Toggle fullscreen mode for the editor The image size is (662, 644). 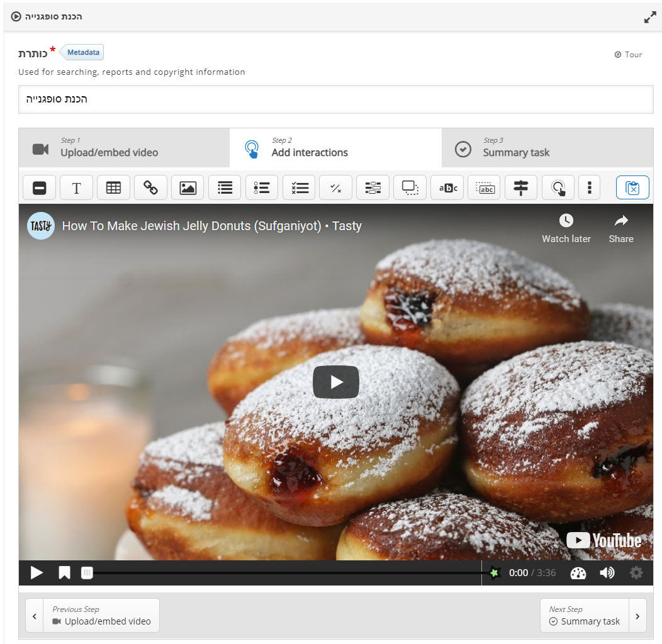[x=650, y=18]
